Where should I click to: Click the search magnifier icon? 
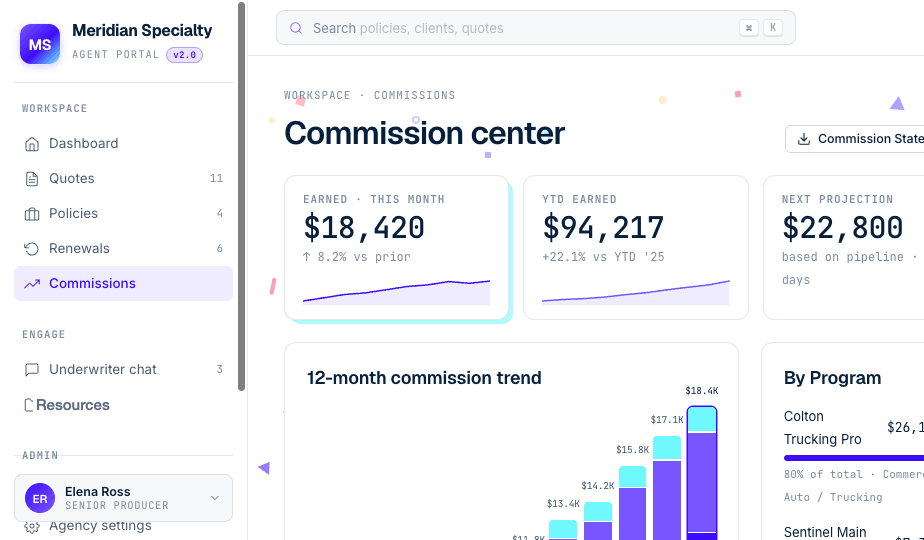click(296, 28)
